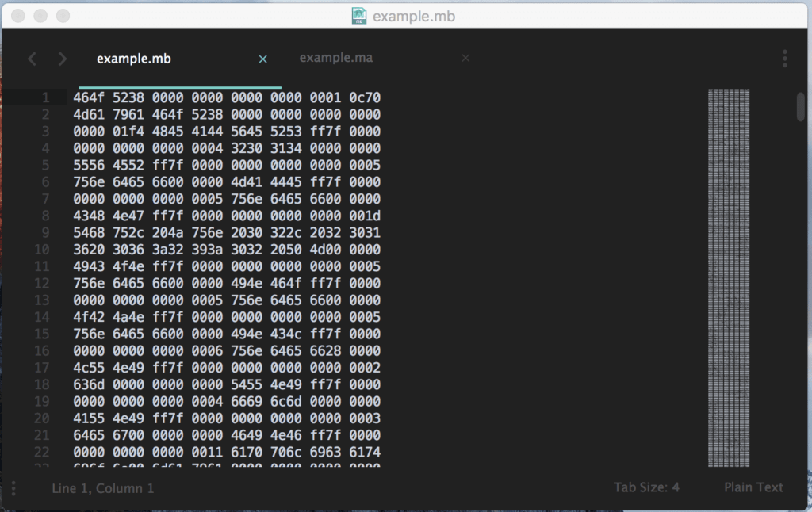Click the Line 1, Column 1 indicator
This screenshot has width=812, height=512.
(102, 488)
